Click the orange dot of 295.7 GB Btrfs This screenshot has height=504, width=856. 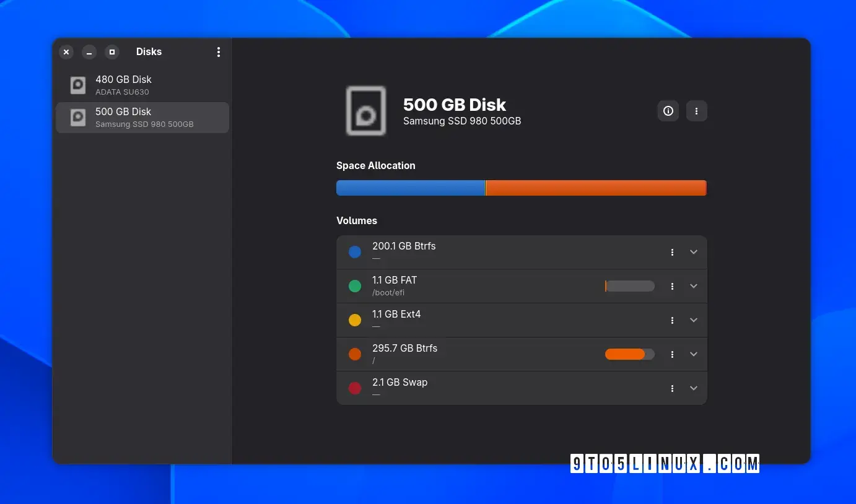tap(355, 354)
